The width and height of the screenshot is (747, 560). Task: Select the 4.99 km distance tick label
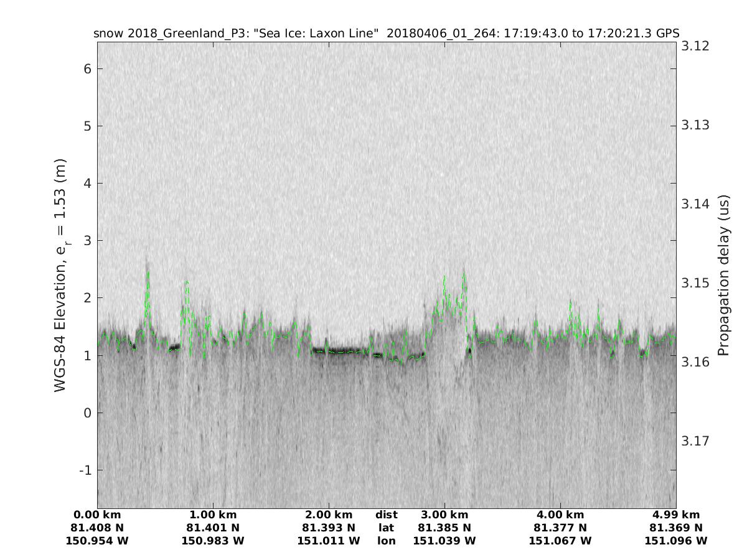point(676,515)
